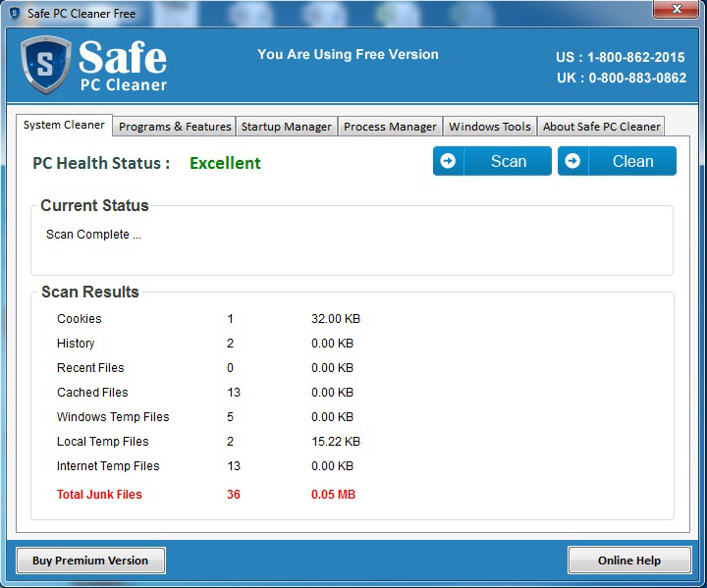Click the Local Temp size 15.22 KB

pyautogui.click(x=336, y=442)
